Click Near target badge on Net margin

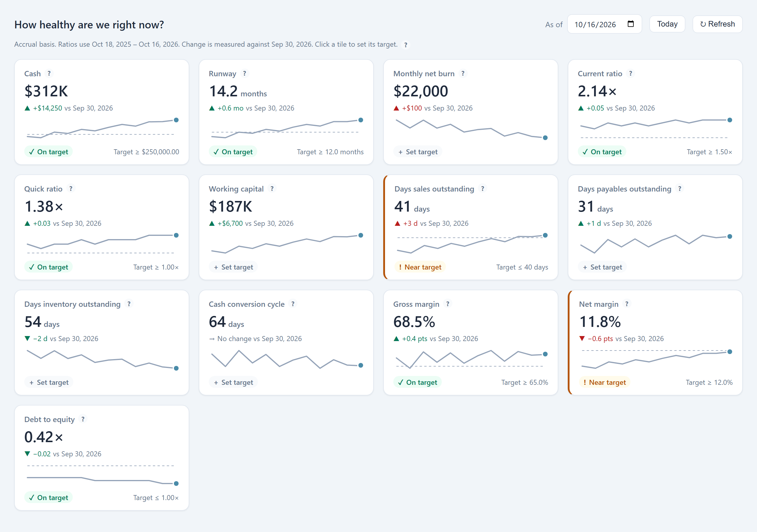[605, 382]
